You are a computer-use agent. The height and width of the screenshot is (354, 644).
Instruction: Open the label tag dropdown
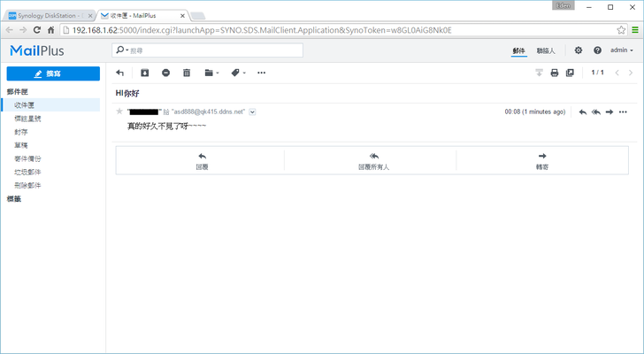point(238,73)
